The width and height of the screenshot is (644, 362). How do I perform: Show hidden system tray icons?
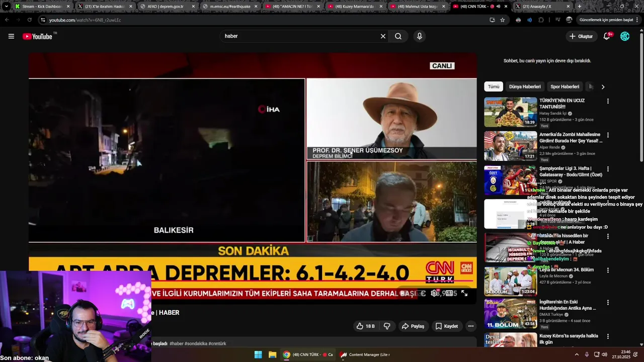(577, 354)
